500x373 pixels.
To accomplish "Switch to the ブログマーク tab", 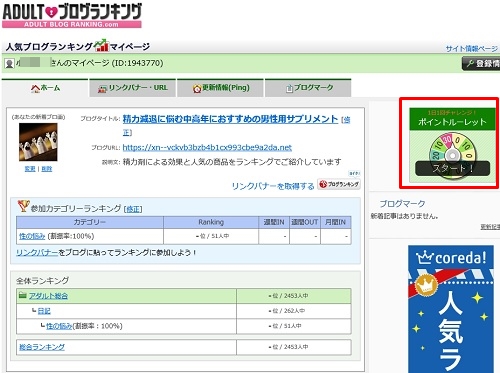I will tap(308, 88).
